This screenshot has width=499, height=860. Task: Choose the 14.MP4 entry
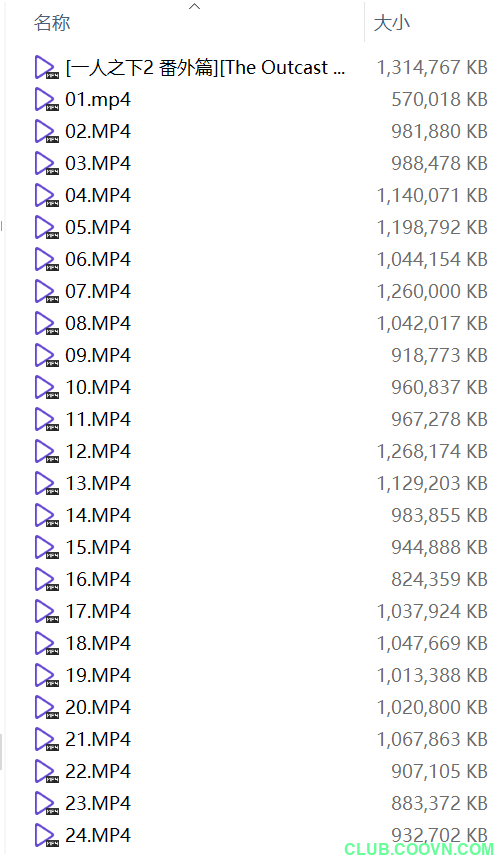pos(98,515)
